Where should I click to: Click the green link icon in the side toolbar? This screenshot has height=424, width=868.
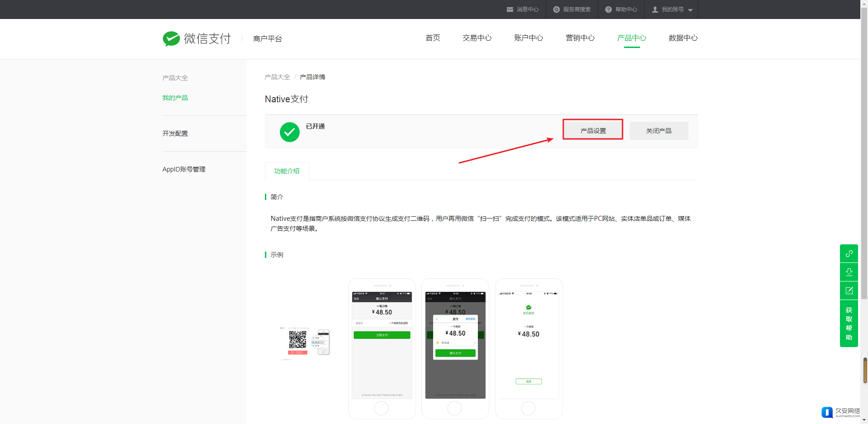(x=849, y=253)
